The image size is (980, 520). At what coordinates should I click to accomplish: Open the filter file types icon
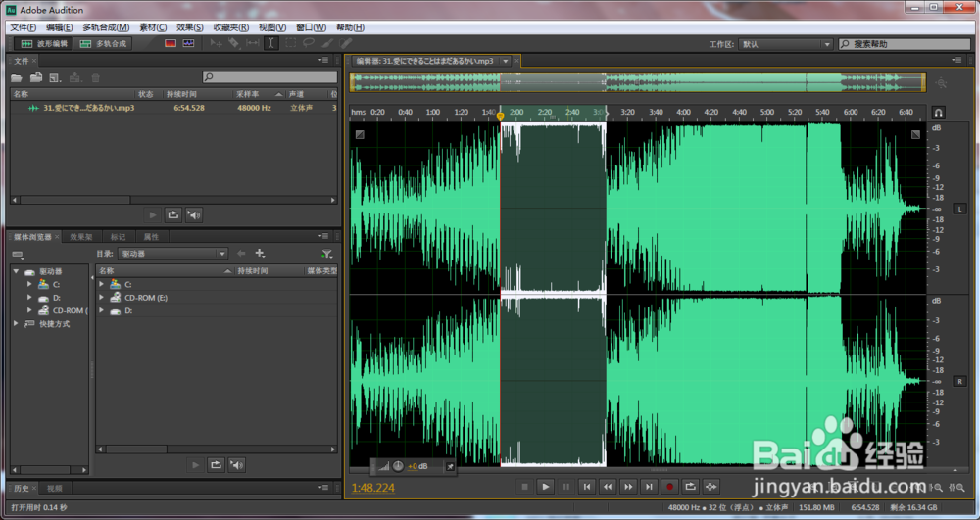pos(327,254)
